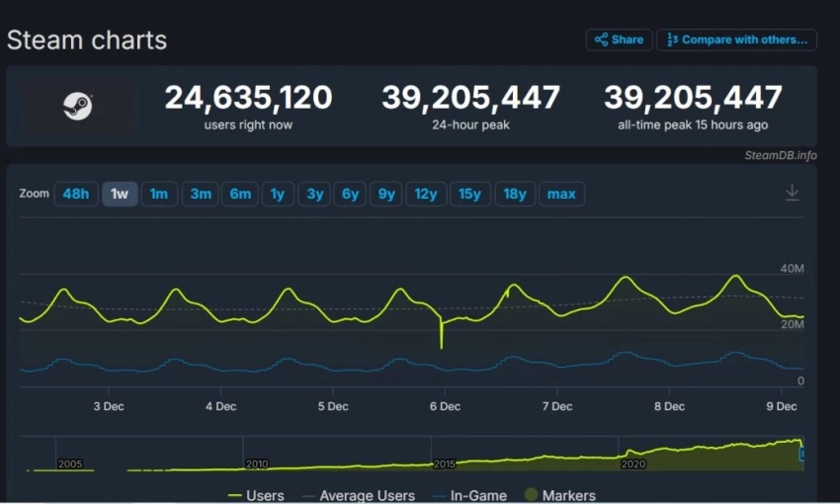Switch zoom to 1m

[x=158, y=194]
